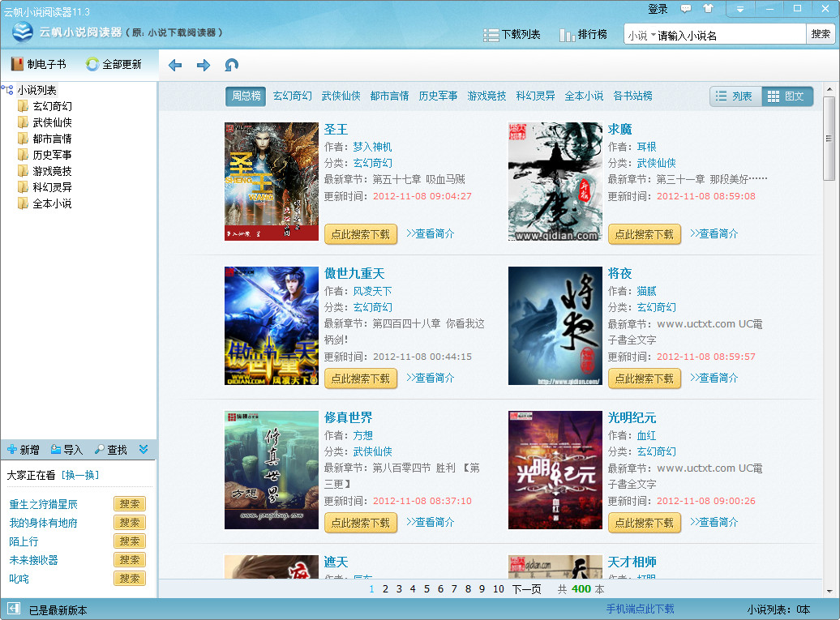Select the 游戏竞技 category tab

pyautogui.click(x=486, y=96)
